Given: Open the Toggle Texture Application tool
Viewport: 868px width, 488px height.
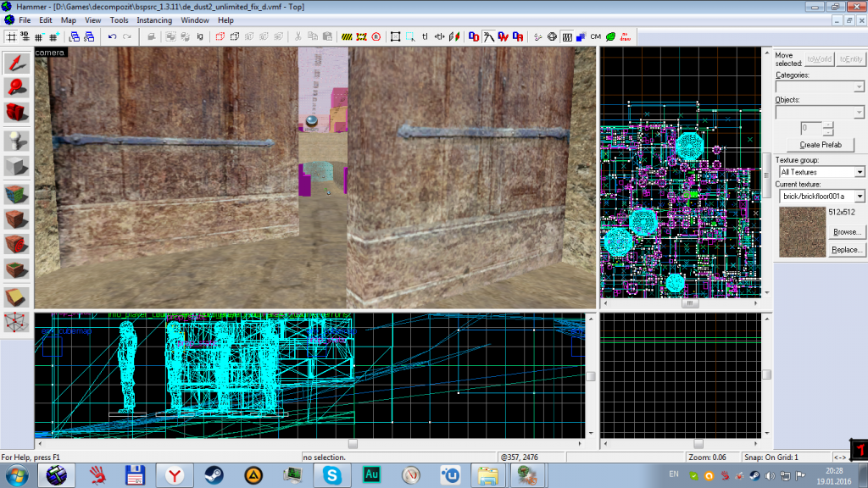Looking at the screenshot, I should click(x=17, y=193).
